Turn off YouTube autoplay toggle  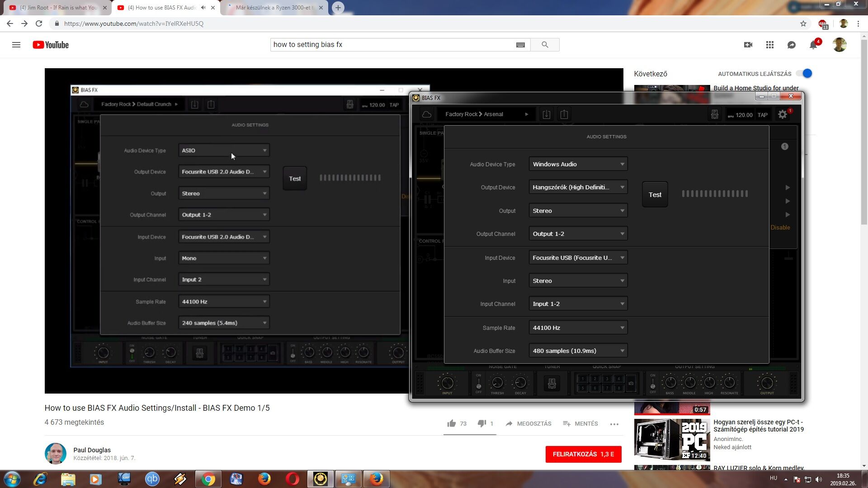pos(805,74)
